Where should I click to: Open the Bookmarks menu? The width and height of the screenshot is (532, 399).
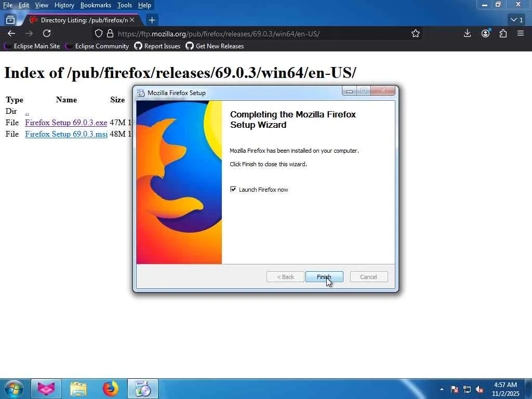tap(96, 5)
